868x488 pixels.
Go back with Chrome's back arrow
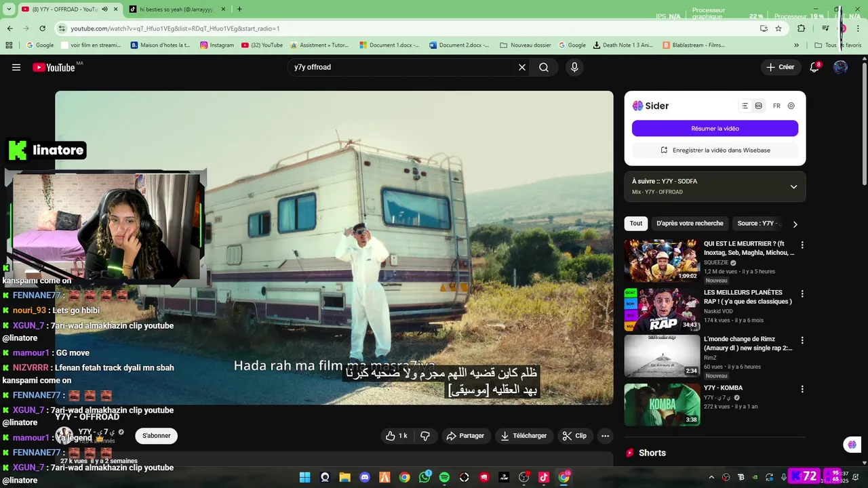point(10,28)
